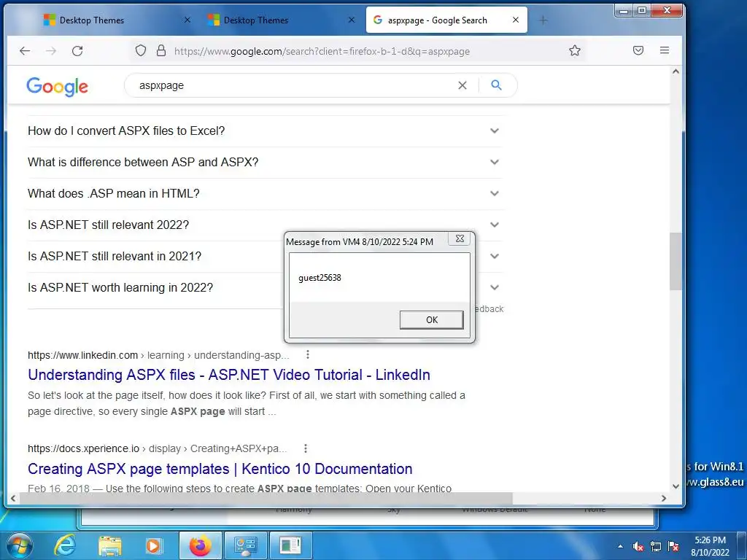Open the Windows Start menu
The width and height of the screenshot is (747, 560).
coord(19,545)
